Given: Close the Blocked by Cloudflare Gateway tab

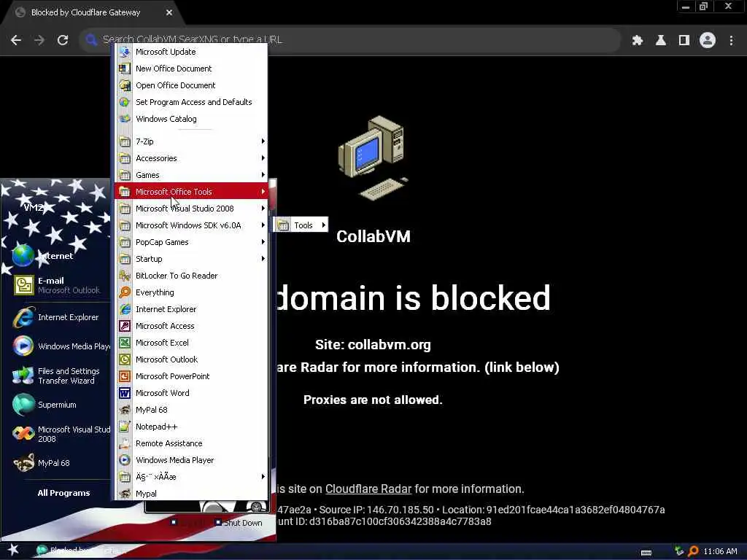Looking at the screenshot, I should [169, 13].
